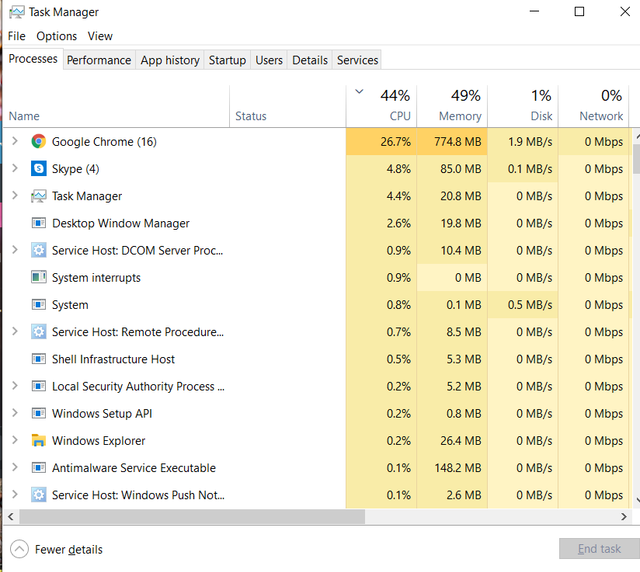Switch to the Users tab
640x572 pixels.
(x=269, y=60)
